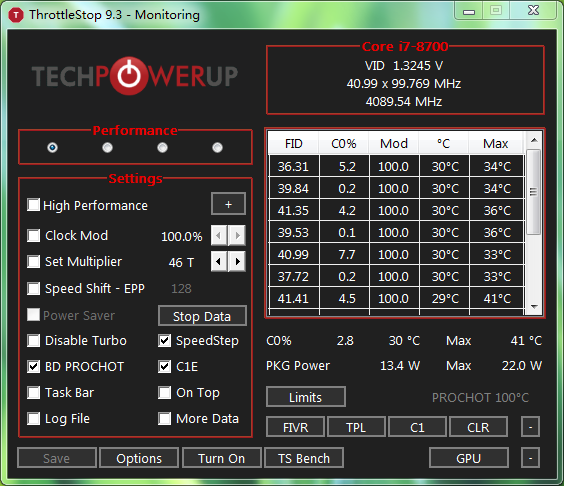The height and width of the screenshot is (486, 564).
Task: Click the plus button beside High Performance
Action: (x=228, y=204)
